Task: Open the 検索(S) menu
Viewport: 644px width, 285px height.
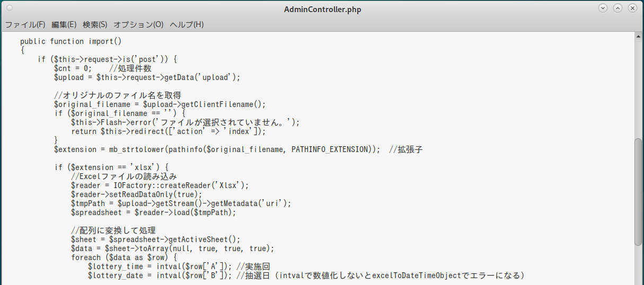Action: [x=95, y=24]
